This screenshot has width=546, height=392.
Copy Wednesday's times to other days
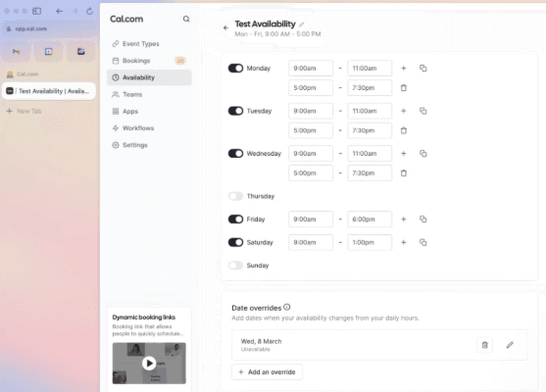point(423,154)
